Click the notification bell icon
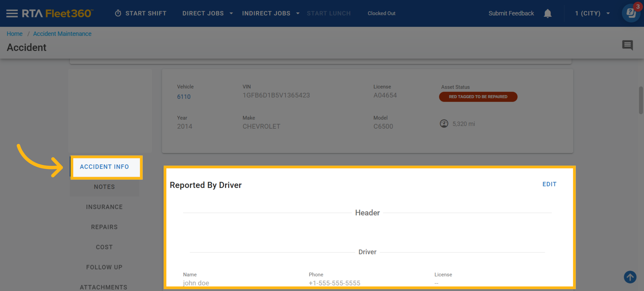644x291 pixels. click(x=547, y=13)
